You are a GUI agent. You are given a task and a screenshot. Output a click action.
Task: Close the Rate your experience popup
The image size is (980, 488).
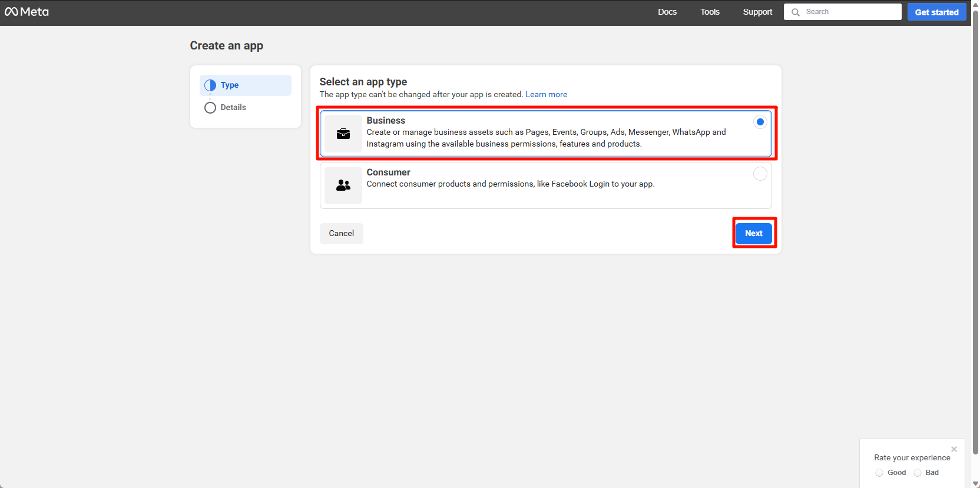(x=954, y=449)
